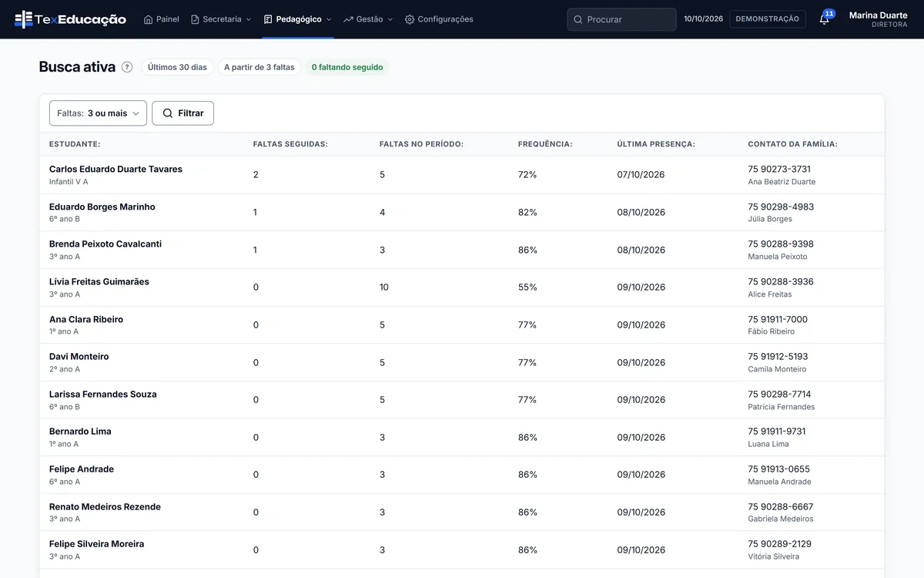This screenshot has height=578, width=924.
Task: Click the Gestão trend chart icon
Action: [348, 19]
